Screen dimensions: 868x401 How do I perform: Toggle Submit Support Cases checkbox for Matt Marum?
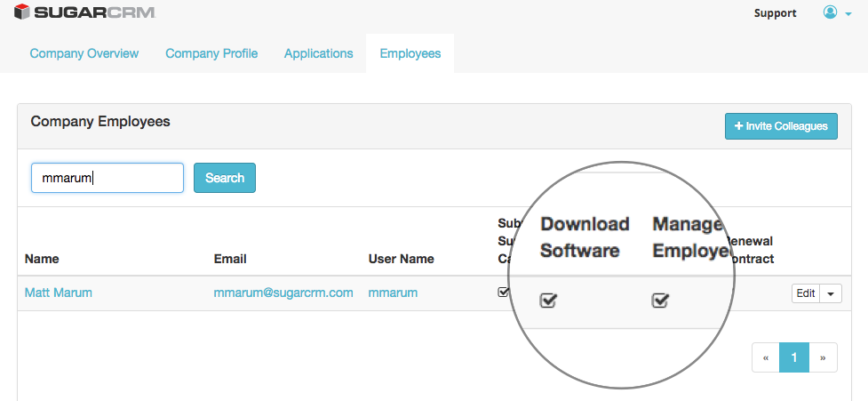pyautogui.click(x=503, y=292)
